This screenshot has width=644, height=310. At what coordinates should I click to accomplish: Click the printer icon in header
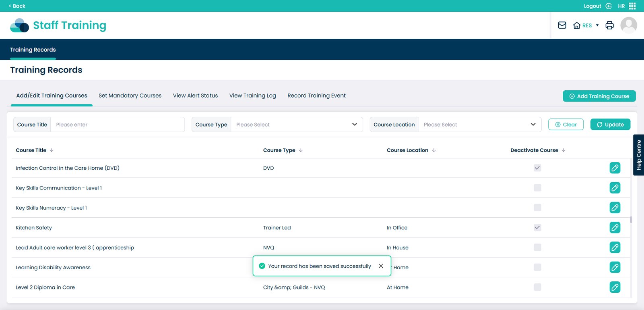[x=609, y=25]
